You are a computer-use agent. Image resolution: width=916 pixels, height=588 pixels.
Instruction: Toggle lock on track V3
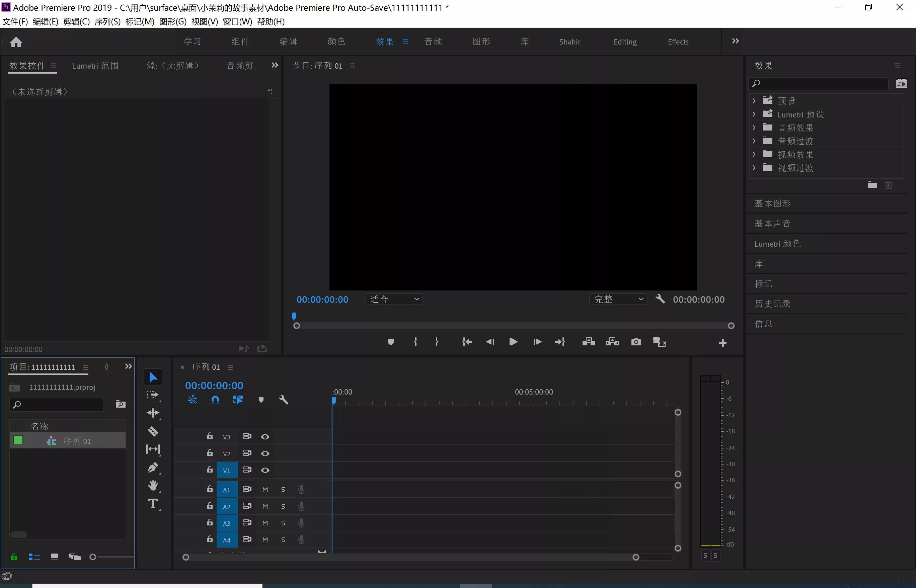(x=210, y=436)
